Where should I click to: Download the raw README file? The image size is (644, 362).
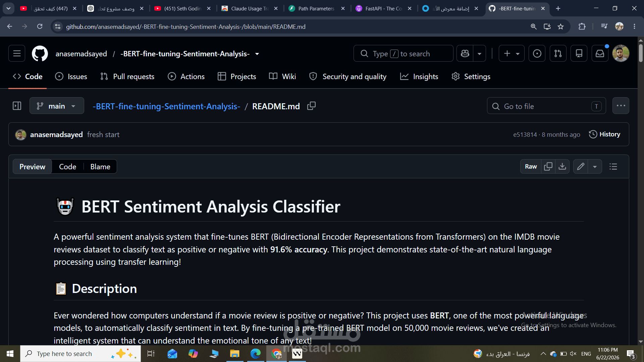(x=562, y=166)
